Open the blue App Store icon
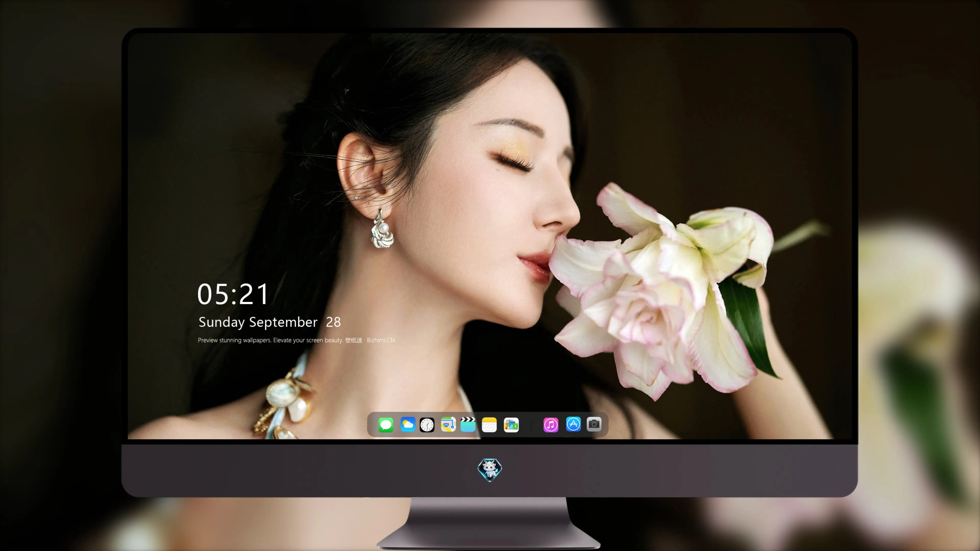Viewport: 980px width, 551px height. 573,424
